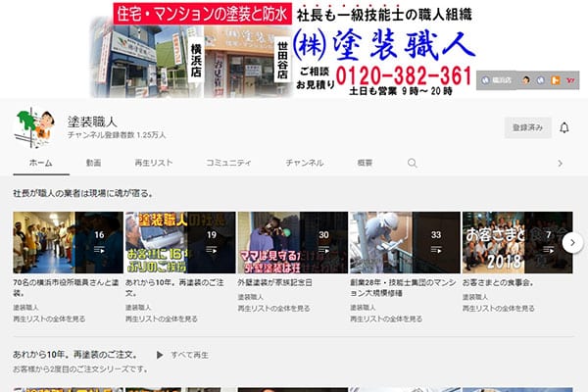Click the unlabeled globe icon in banner links
Image resolution: width=588 pixels, height=392 pixels.
(x=540, y=80)
